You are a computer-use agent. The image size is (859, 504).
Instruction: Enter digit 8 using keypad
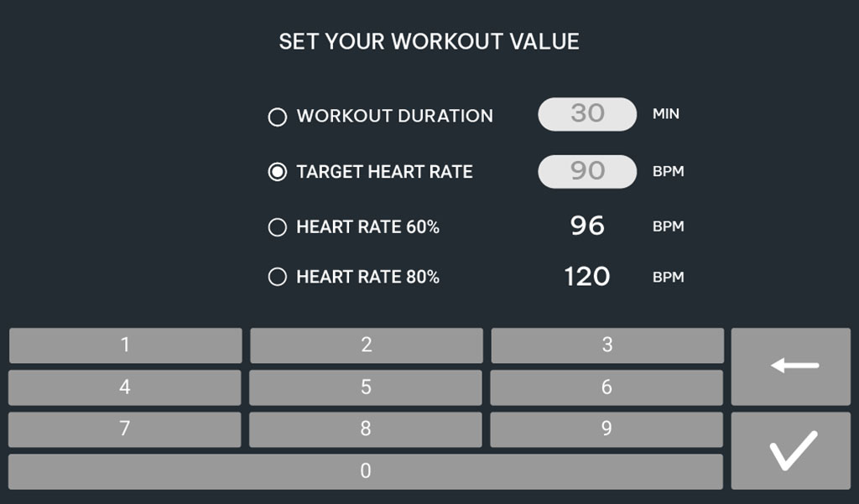coord(366,429)
